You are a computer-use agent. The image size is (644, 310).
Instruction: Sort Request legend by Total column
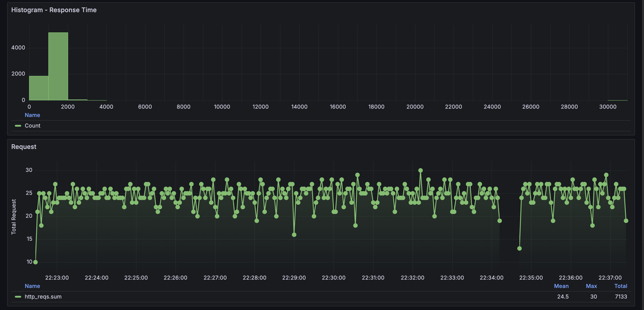621,286
